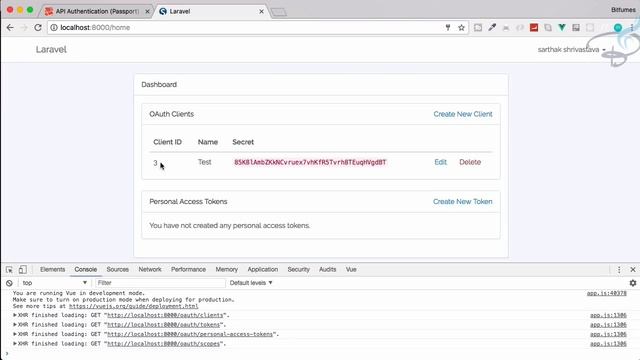Screen dimensions: 640x360
Task: Edit the Test OAuth client
Action: pos(440,162)
